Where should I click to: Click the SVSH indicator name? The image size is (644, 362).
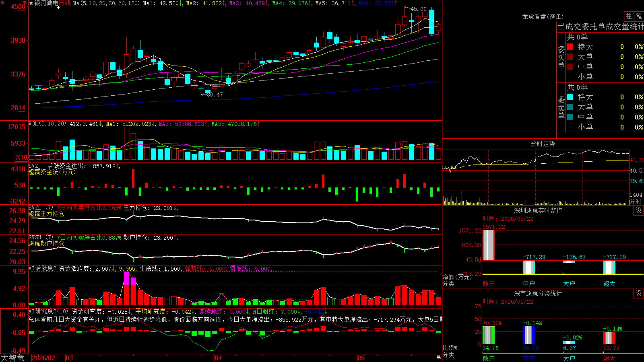tap(35, 238)
